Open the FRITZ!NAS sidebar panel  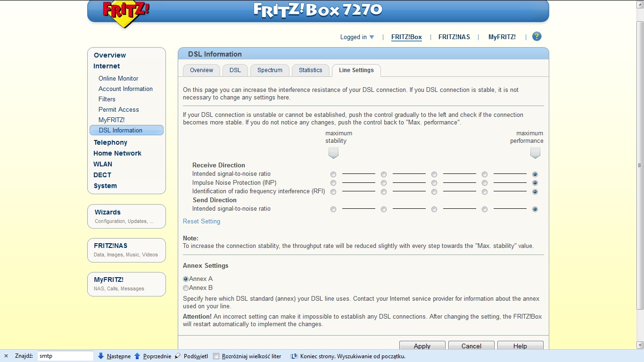click(x=126, y=250)
